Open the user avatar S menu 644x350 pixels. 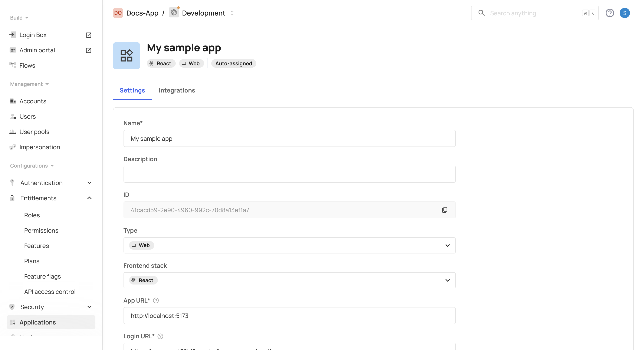coord(624,13)
